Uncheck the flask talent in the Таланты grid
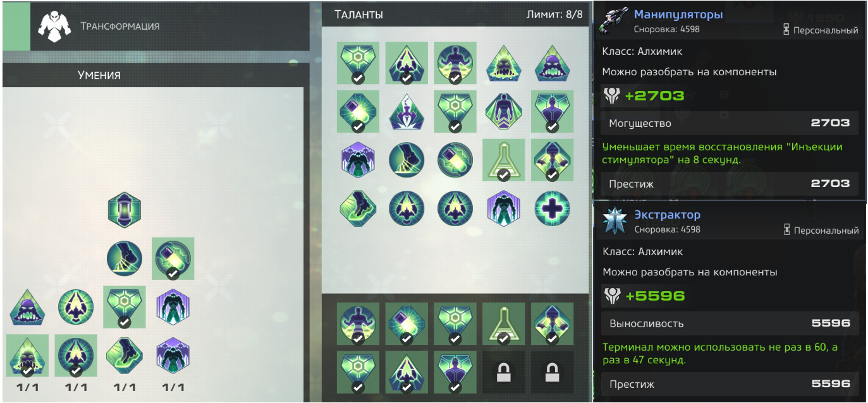868x403 pixels. (503, 160)
